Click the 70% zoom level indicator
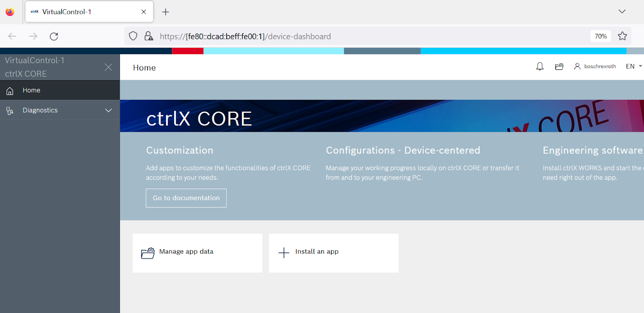This screenshot has height=313, width=644. click(x=601, y=36)
